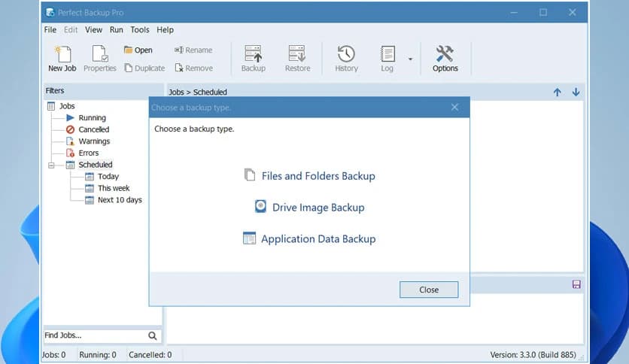Click the move down arrow icon

tap(576, 93)
